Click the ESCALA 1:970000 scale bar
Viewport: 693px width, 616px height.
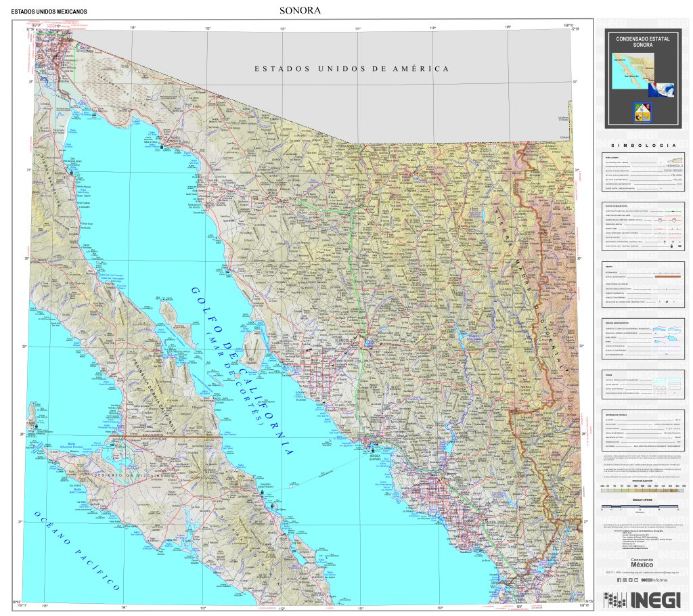coord(640,505)
